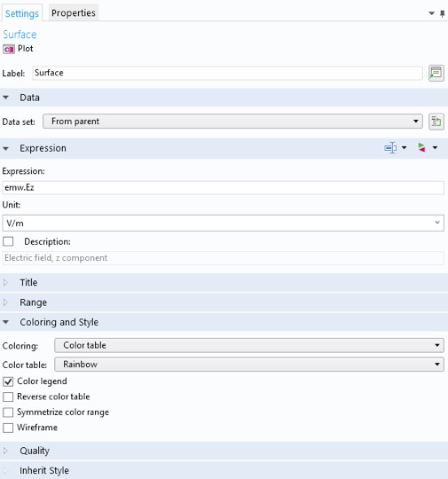Click the emw.Ez expression input field

(x=223, y=187)
